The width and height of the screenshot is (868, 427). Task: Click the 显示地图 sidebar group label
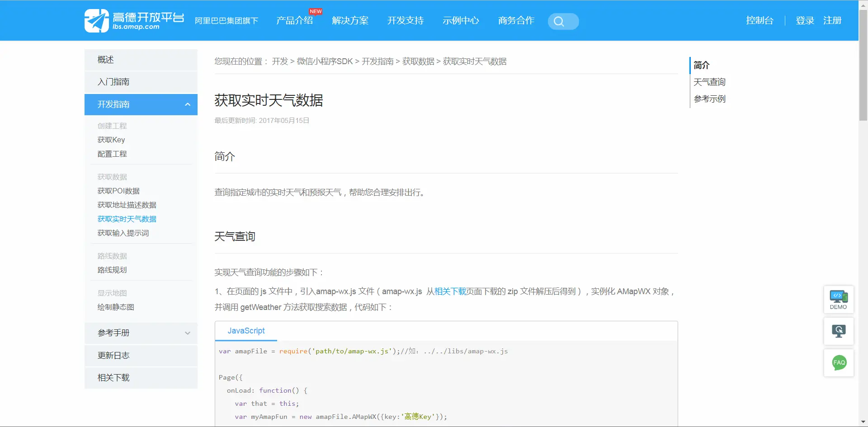click(x=112, y=293)
